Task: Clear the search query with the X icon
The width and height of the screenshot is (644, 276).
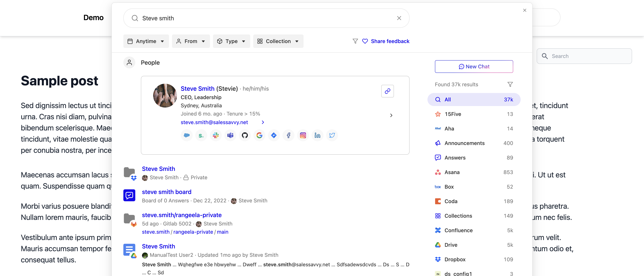Action: pyautogui.click(x=399, y=18)
